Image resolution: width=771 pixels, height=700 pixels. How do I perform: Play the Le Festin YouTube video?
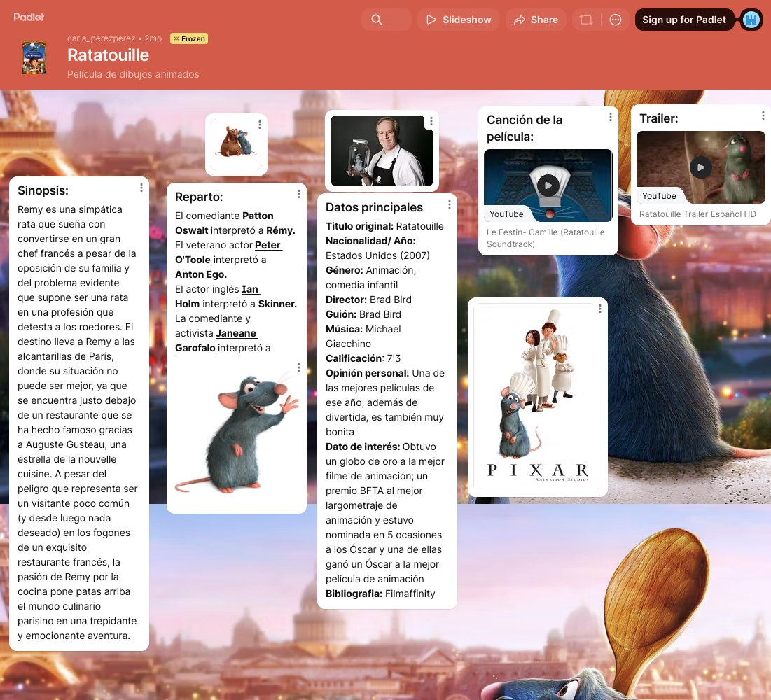[548, 185]
